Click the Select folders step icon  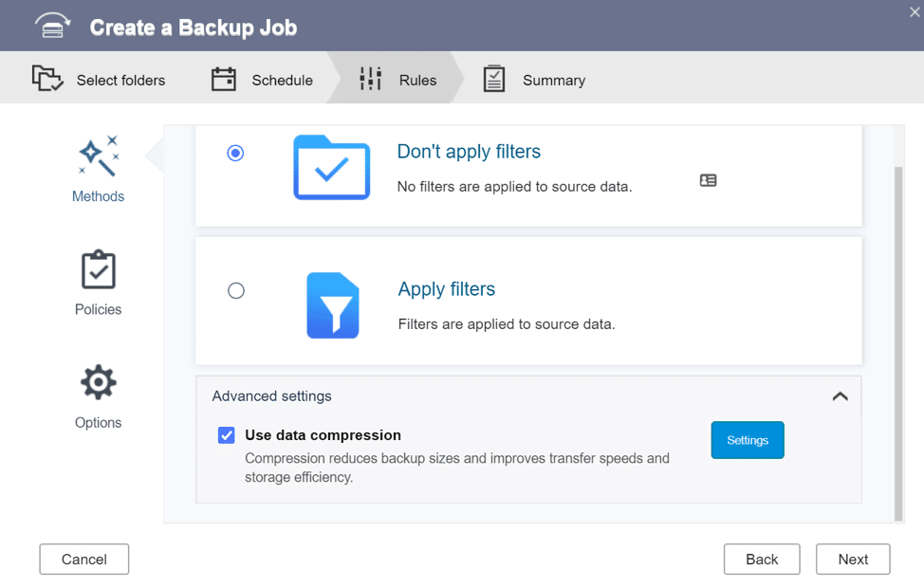(47, 79)
